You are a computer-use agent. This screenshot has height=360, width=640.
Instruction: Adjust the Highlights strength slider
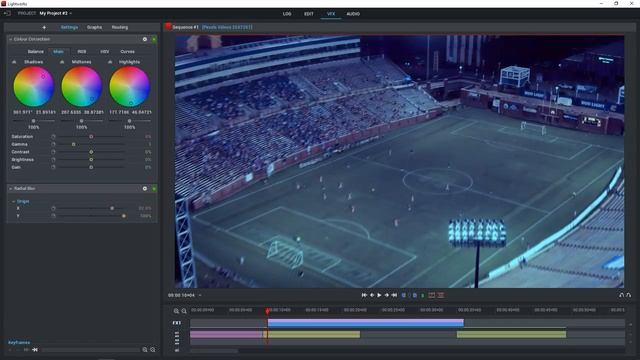coord(129,121)
